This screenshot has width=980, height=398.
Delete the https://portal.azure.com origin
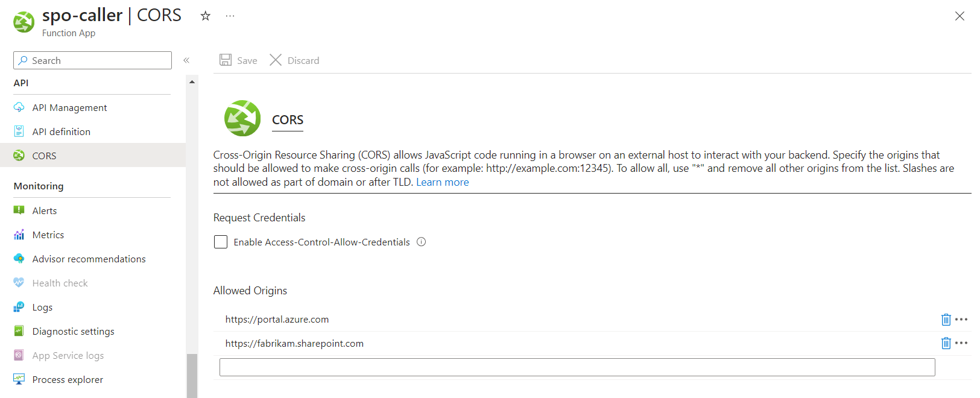tap(946, 320)
